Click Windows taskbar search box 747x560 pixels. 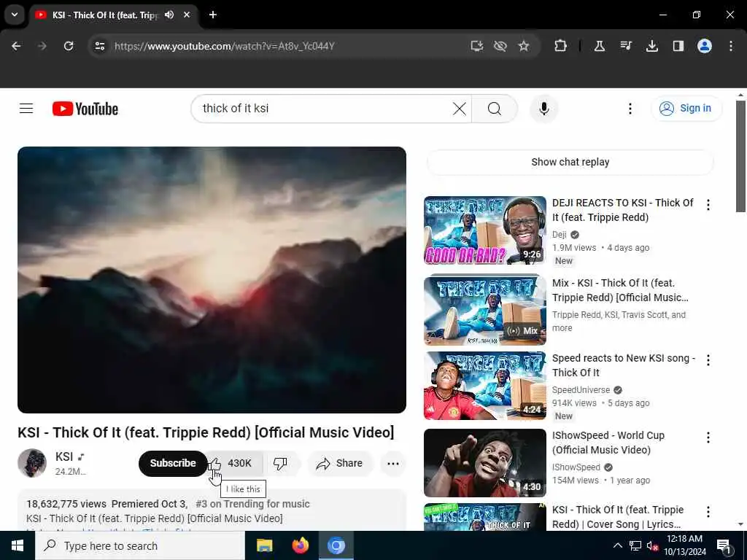pos(140,545)
